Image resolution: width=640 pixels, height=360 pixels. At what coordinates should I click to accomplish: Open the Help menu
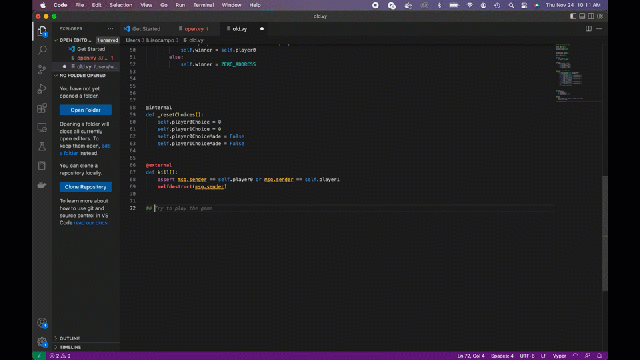pyautogui.click(x=255, y=5)
